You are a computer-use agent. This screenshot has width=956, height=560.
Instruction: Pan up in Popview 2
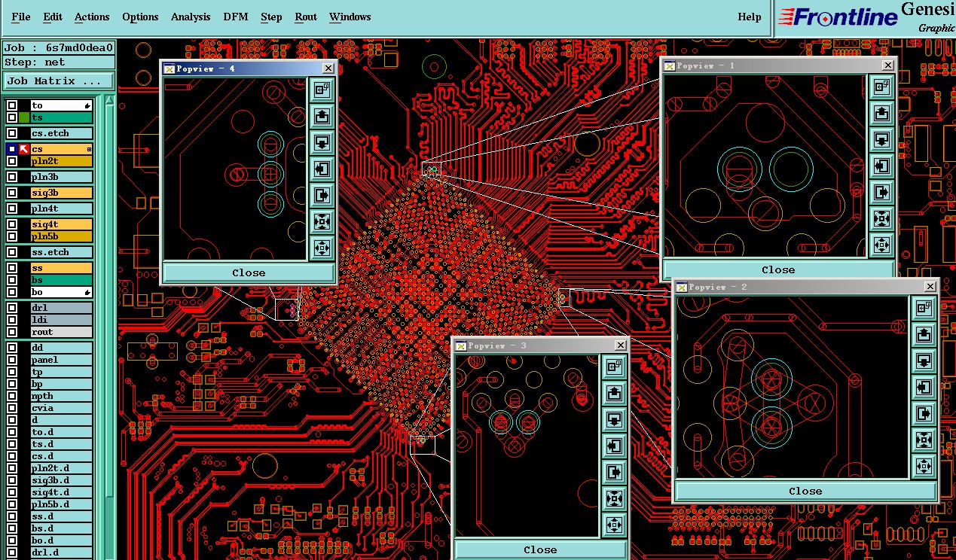(x=924, y=335)
